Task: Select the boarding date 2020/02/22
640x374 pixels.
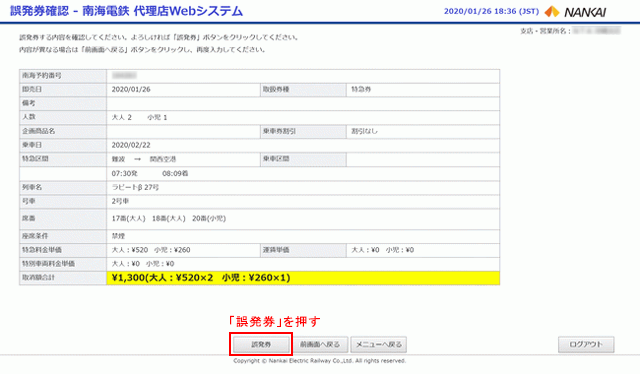Action: [x=131, y=145]
